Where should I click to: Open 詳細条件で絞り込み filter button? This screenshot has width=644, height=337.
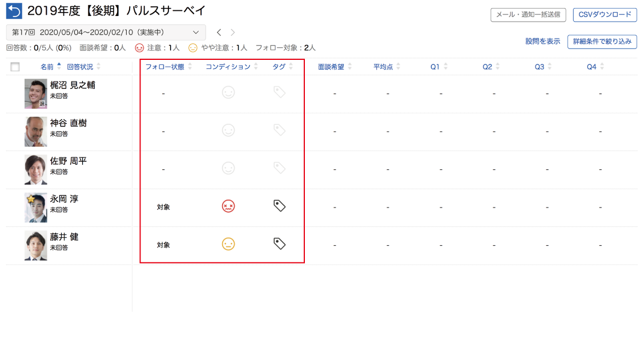(x=602, y=42)
